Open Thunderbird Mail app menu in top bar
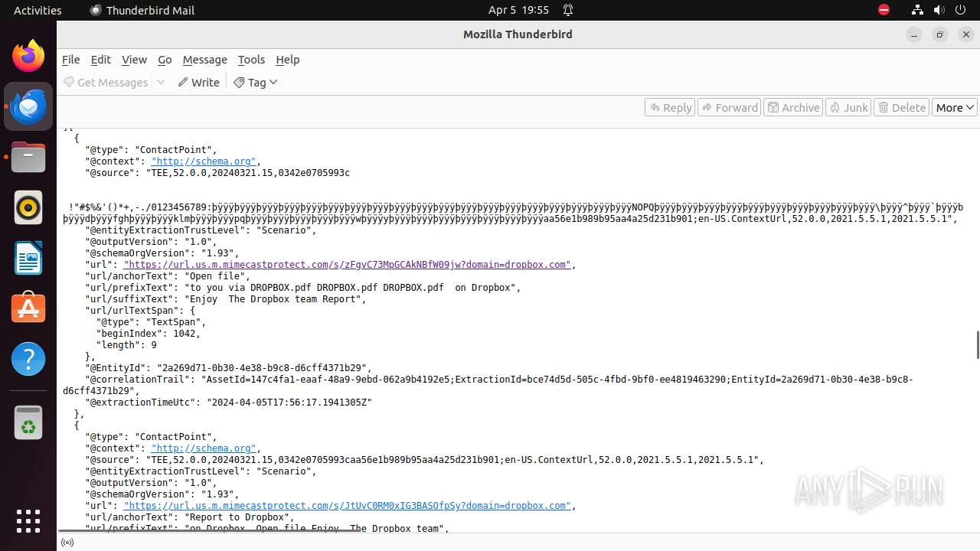 coord(142,10)
